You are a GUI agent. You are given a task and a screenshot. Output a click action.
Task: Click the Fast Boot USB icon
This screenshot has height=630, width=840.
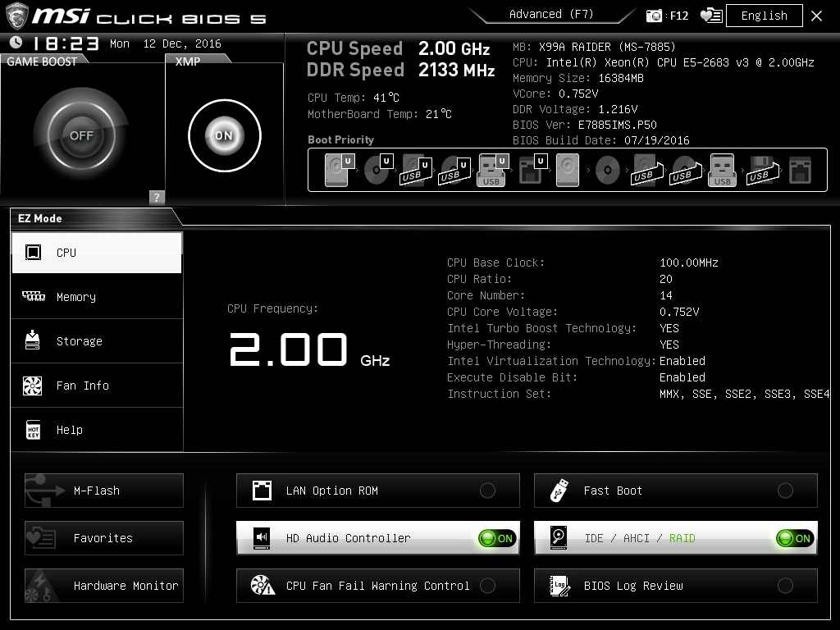click(x=559, y=491)
